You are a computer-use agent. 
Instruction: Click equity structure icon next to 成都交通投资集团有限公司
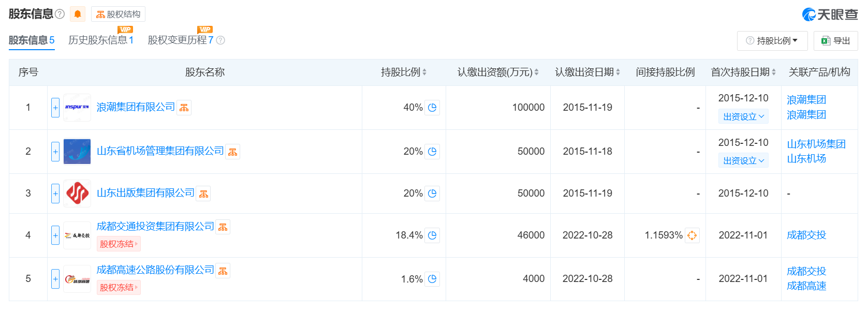click(223, 227)
